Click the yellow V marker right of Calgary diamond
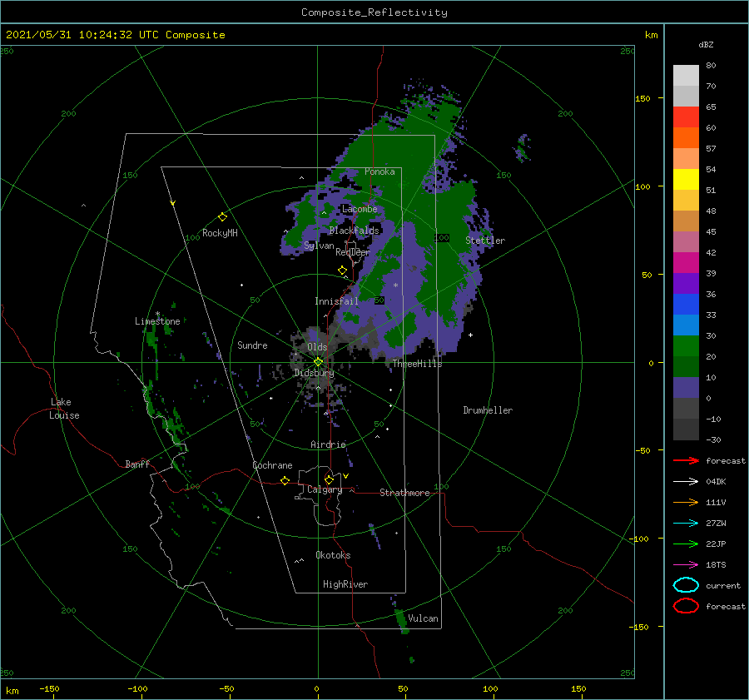 click(345, 476)
